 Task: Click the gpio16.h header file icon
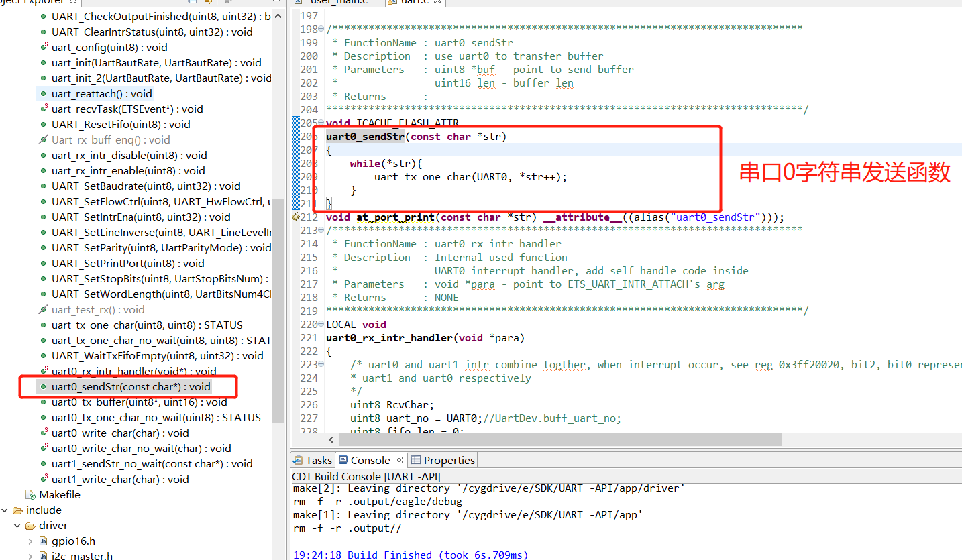point(44,541)
